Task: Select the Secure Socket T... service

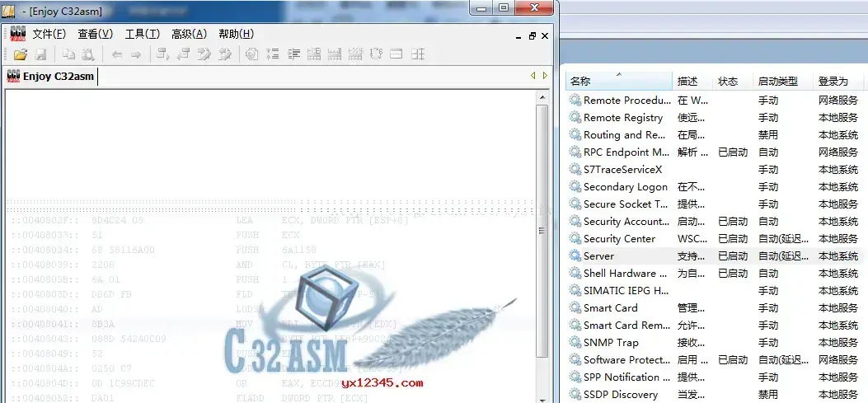Action: (x=626, y=204)
